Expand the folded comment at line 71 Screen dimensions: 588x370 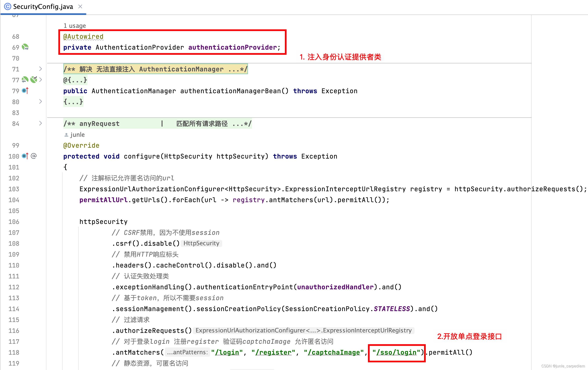[41, 69]
